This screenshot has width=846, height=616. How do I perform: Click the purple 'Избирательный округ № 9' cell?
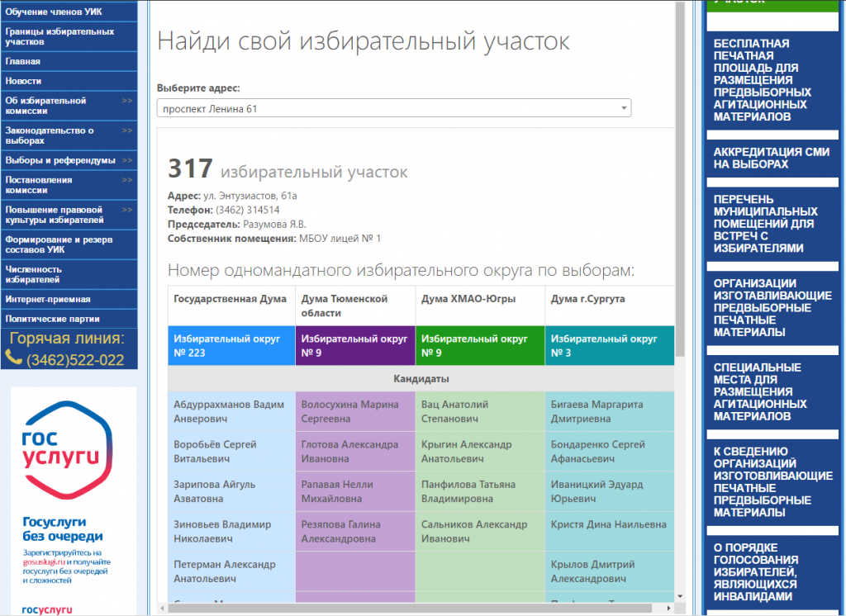click(x=355, y=346)
